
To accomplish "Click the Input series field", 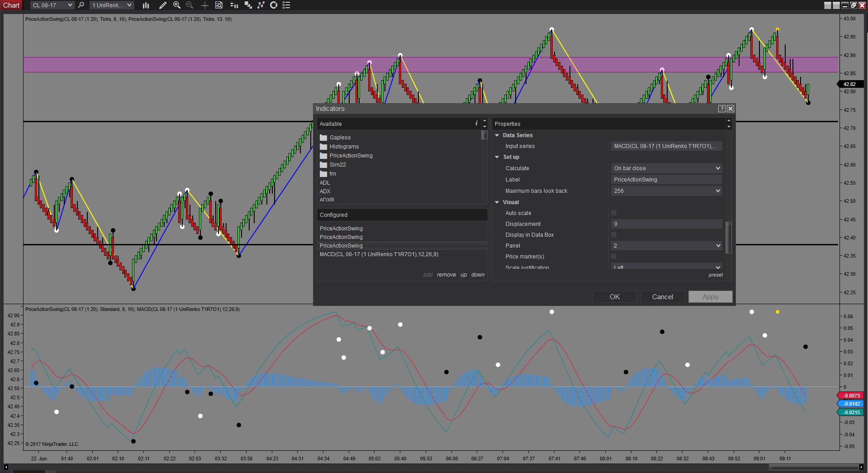I will [666, 146].
